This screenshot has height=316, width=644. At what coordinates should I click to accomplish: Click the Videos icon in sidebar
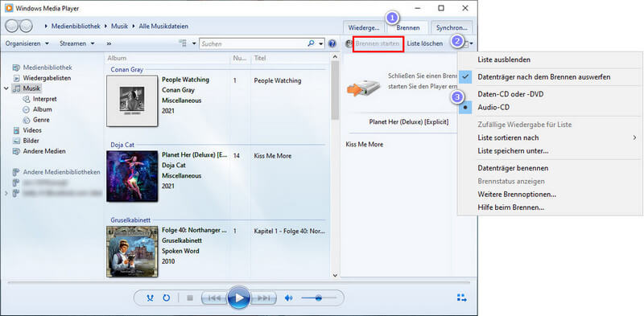coord(16,130)
